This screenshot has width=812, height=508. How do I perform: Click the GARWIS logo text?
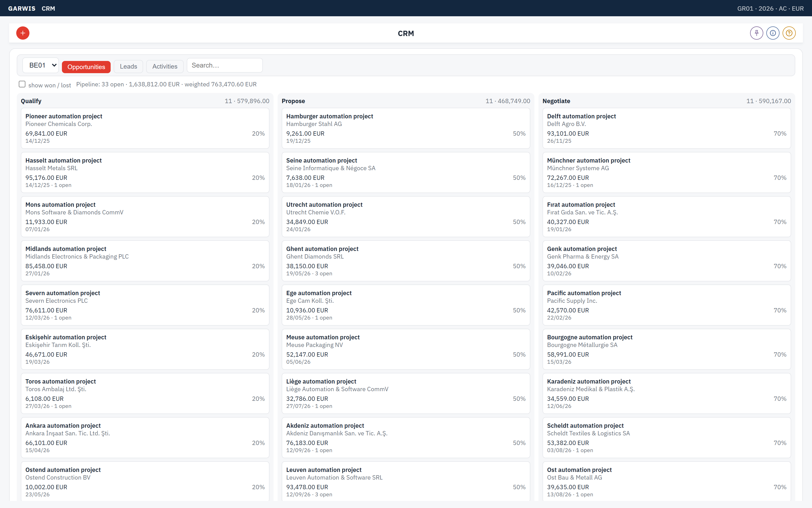pos(22,8)
